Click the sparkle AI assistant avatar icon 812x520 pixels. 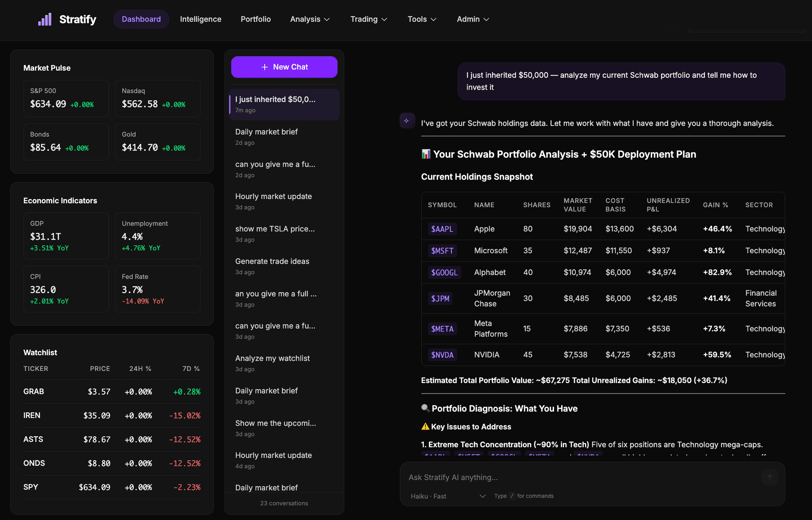point(407,120)
